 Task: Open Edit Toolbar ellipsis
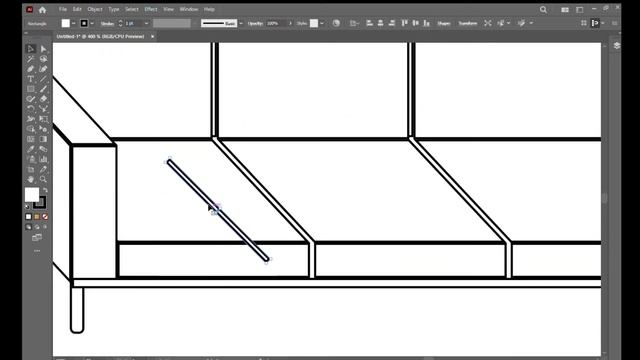[37, 251]
